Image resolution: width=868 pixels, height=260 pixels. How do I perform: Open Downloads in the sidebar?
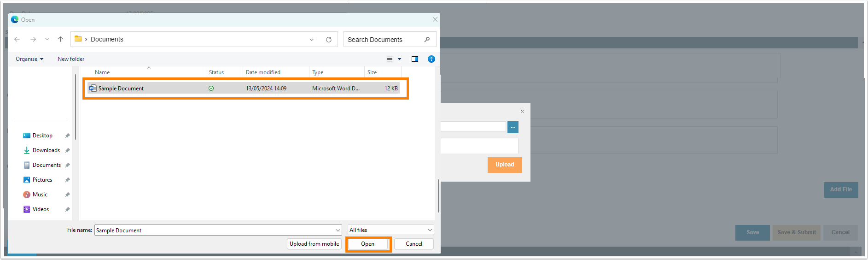click(46, 150)
